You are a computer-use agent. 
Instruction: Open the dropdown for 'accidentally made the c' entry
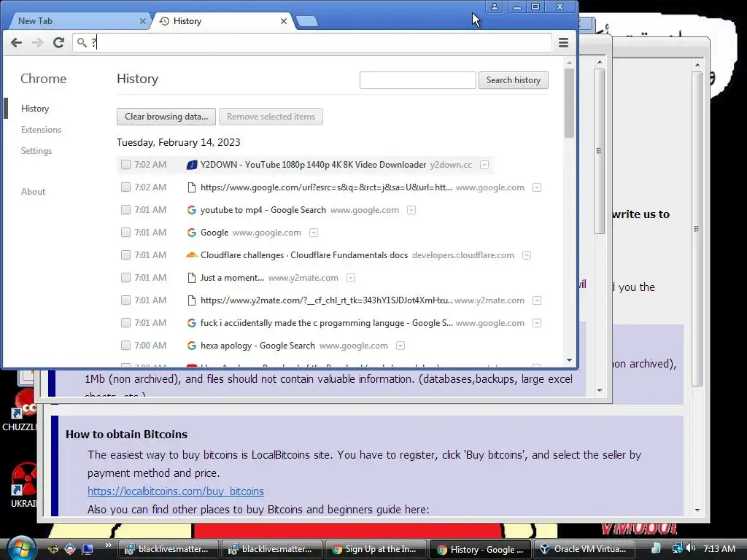pos(537,323)
